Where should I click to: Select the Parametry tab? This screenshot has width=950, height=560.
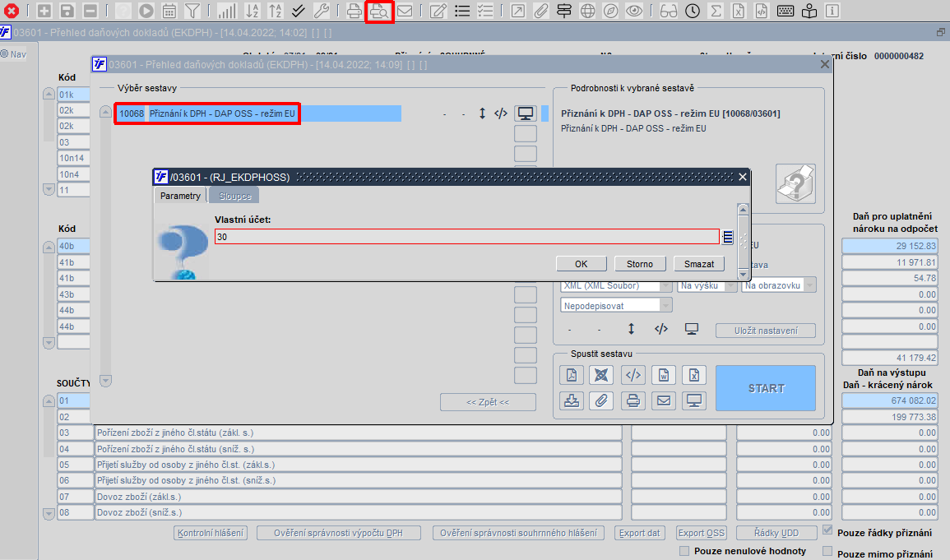click(180, 196)
